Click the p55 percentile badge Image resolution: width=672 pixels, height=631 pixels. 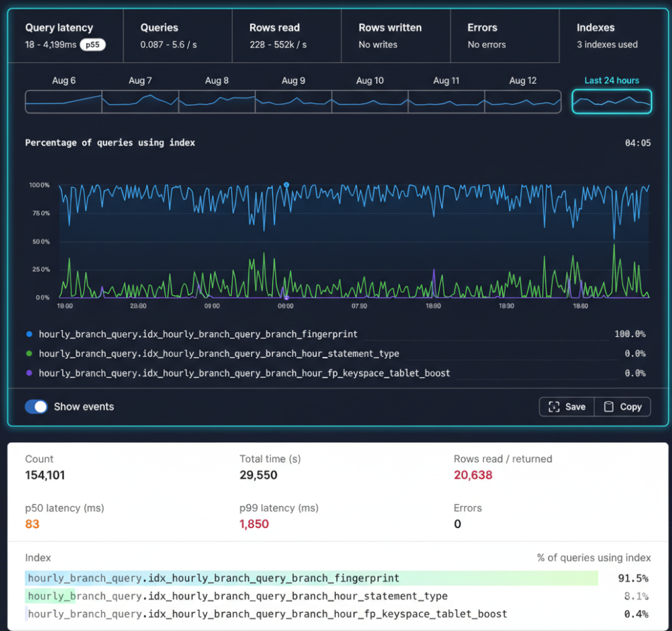pyautogui.click(x=93, y=45)
